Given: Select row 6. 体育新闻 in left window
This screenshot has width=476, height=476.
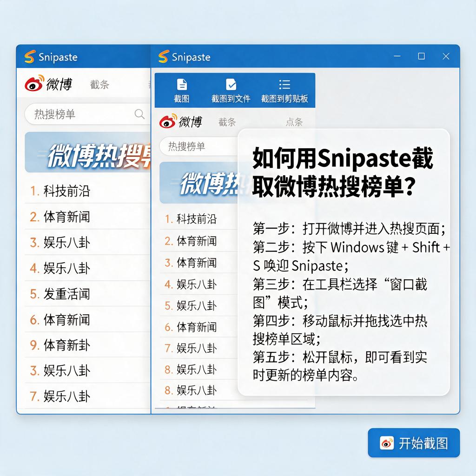Looking at the screenshot, I should (x=87, y=320).
